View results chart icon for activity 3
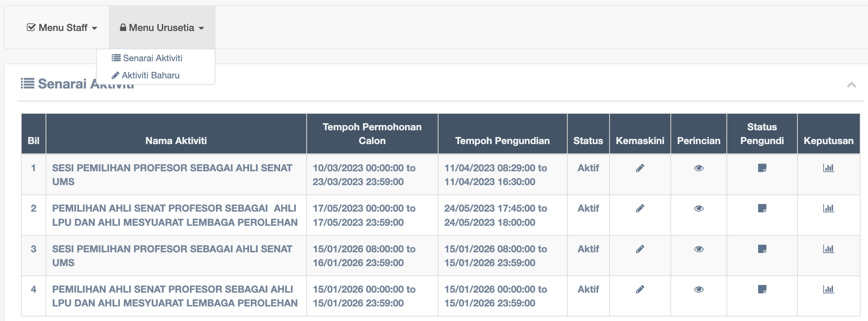 828,249
